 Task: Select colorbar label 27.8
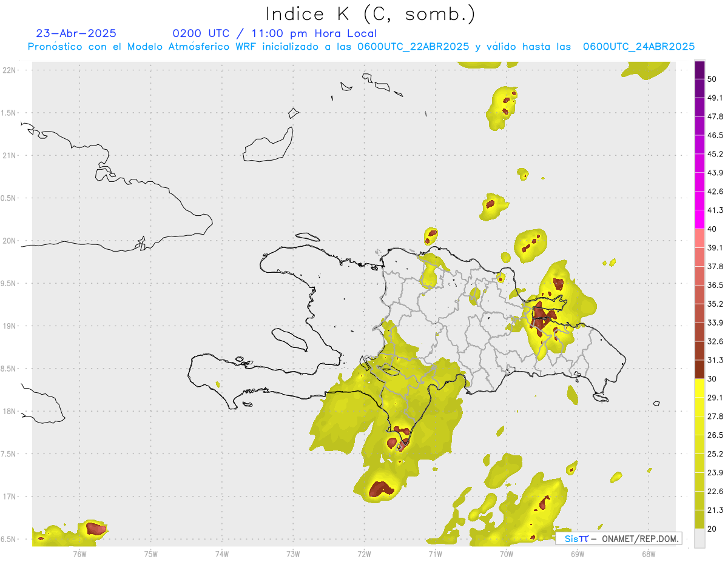[715, 416]
